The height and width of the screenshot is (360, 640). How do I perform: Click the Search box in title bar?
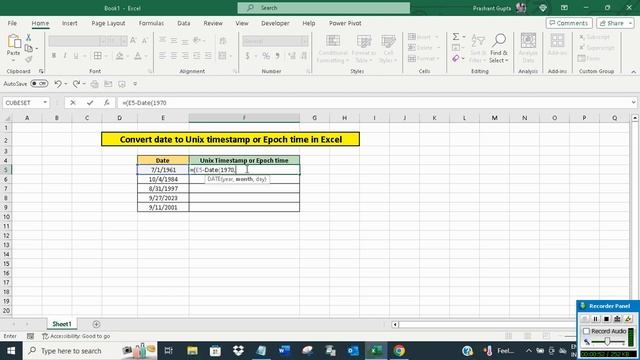[x=324, y=8]
